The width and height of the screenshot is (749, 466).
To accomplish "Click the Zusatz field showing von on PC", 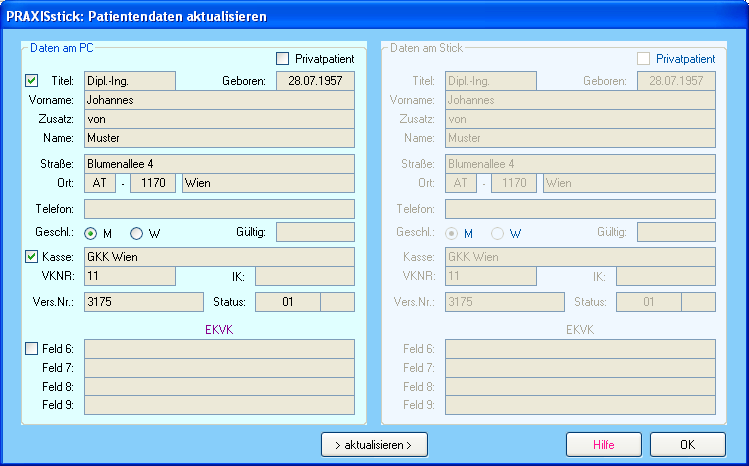I will click(219, 119).
